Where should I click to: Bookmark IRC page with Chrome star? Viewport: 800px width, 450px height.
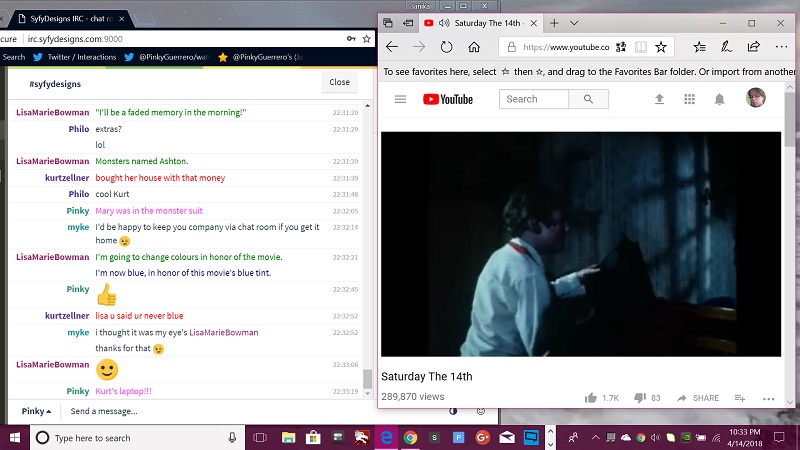(366, 39)
